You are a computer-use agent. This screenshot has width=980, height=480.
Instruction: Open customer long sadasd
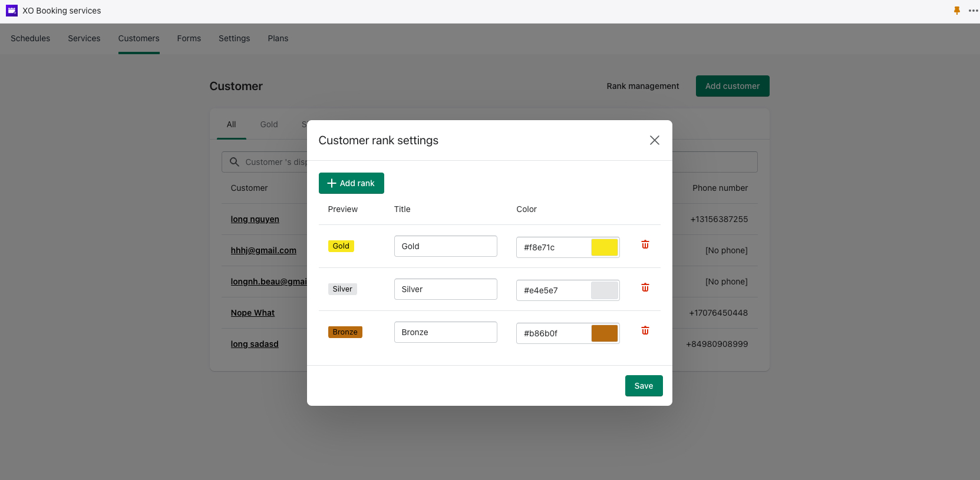click(x=255, y=344)
